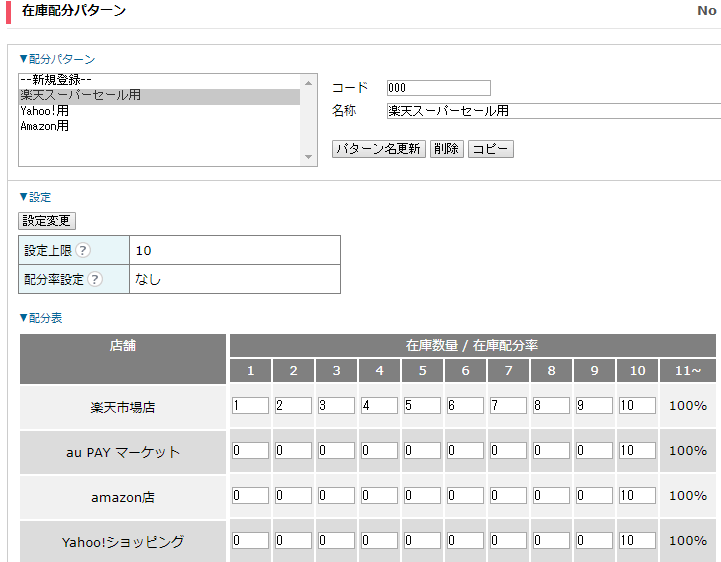Click amazon店 quantity 7 input field

[x=508, y=496]
